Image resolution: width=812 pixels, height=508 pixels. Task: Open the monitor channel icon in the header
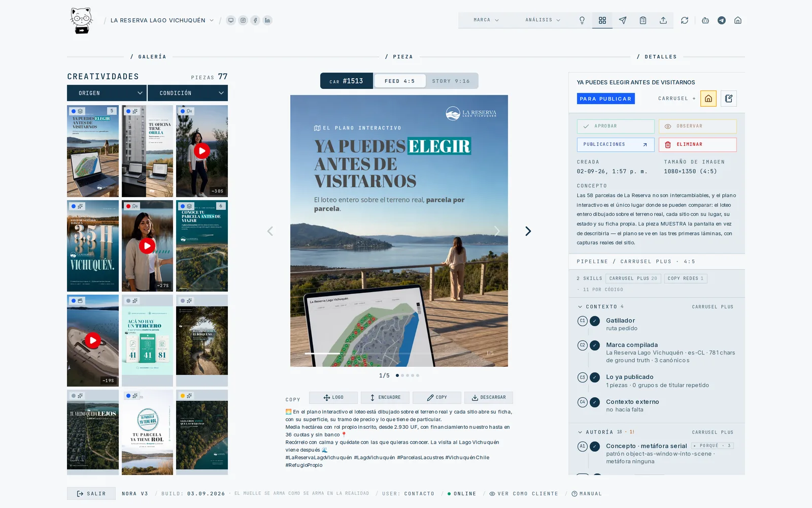click(231, 20)
